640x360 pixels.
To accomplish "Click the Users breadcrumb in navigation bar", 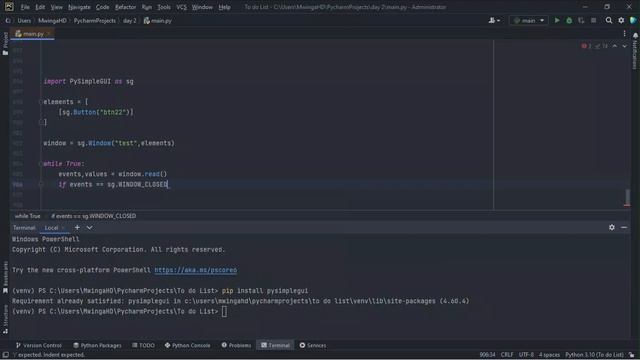I will point(24,20).
